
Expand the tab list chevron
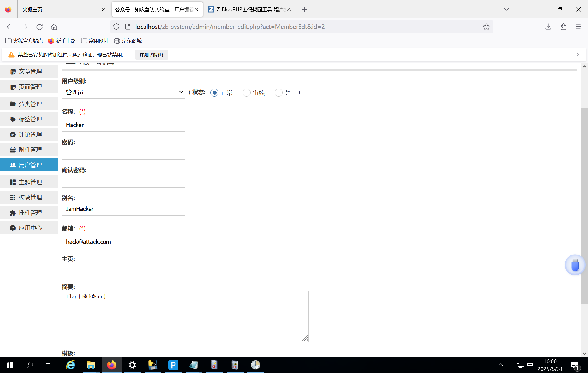(506, 9)
